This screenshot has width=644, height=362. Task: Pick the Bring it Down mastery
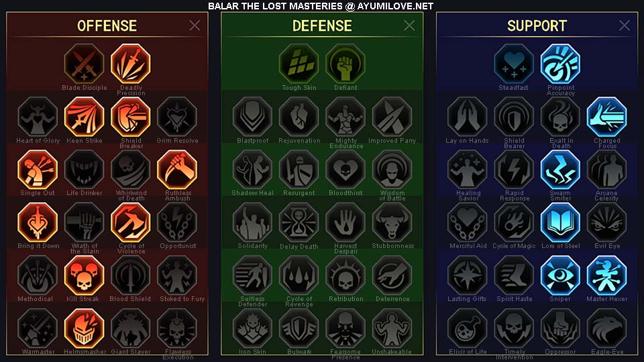click(38, 223)
